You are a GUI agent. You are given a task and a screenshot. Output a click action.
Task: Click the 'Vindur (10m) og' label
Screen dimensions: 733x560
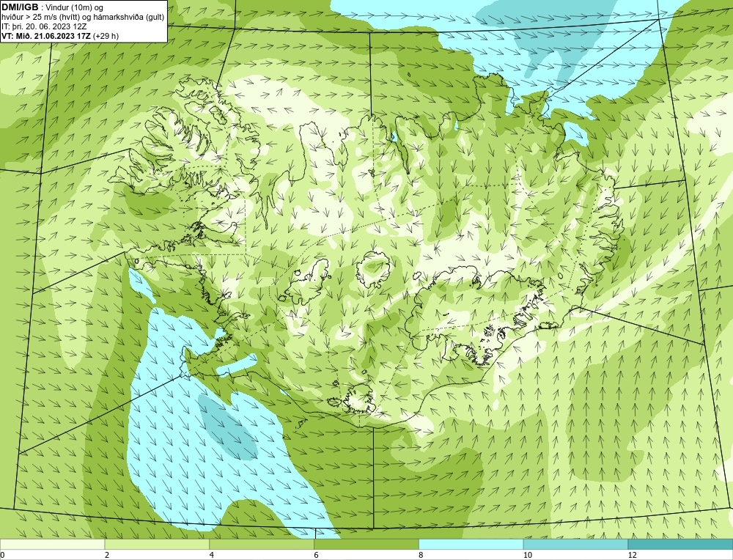(x=75, y=7)
